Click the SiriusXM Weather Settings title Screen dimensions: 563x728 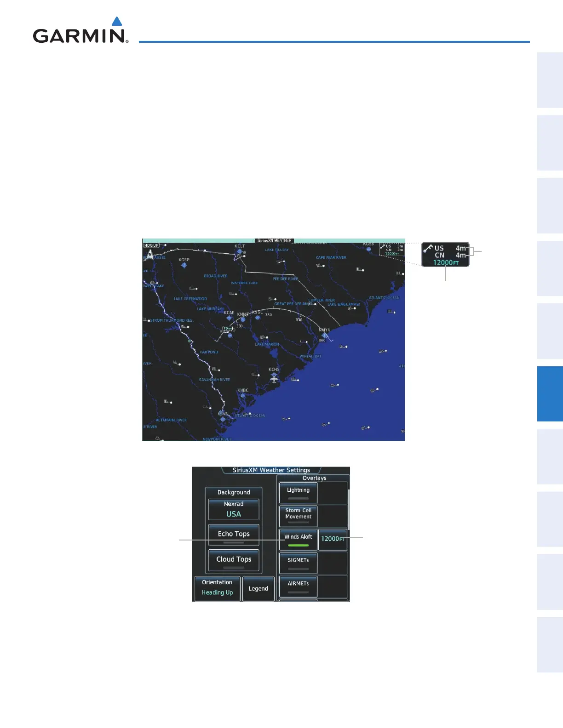(271, 470)
